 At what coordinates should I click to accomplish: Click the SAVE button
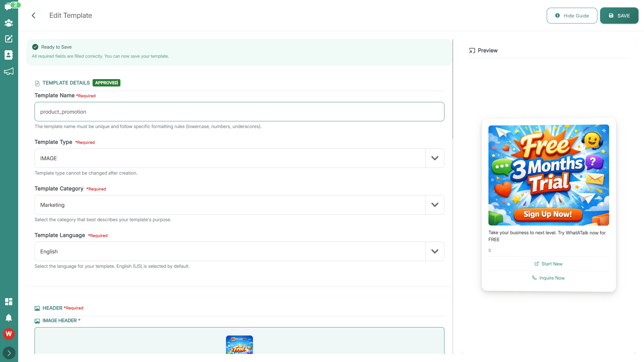[x=619, y=16]
